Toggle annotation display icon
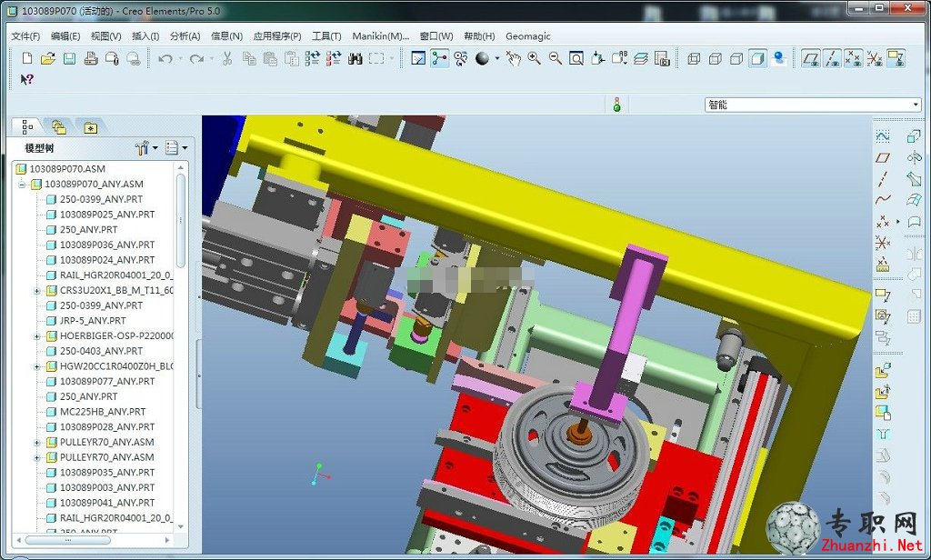The height and width of the screenshot is (560, 931). (896, 58)
